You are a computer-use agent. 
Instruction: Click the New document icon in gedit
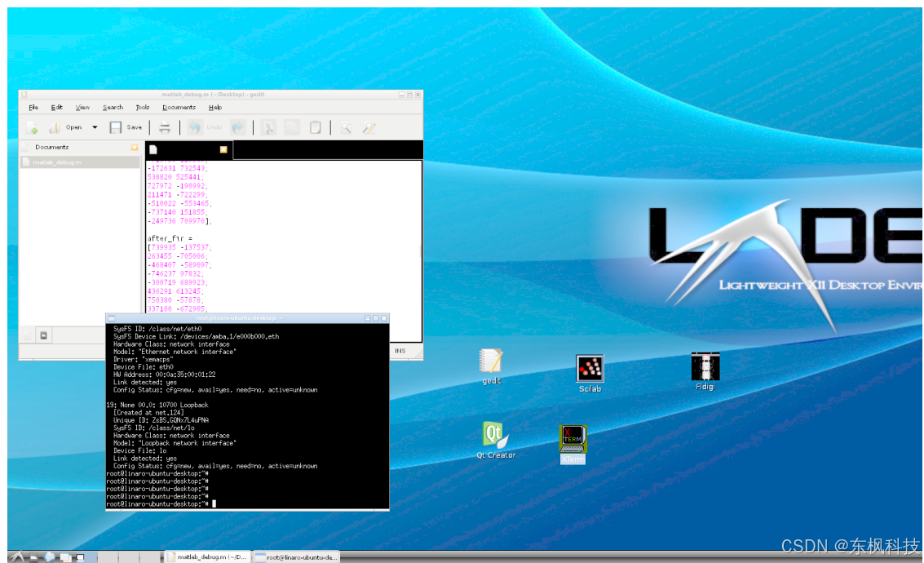32,127
